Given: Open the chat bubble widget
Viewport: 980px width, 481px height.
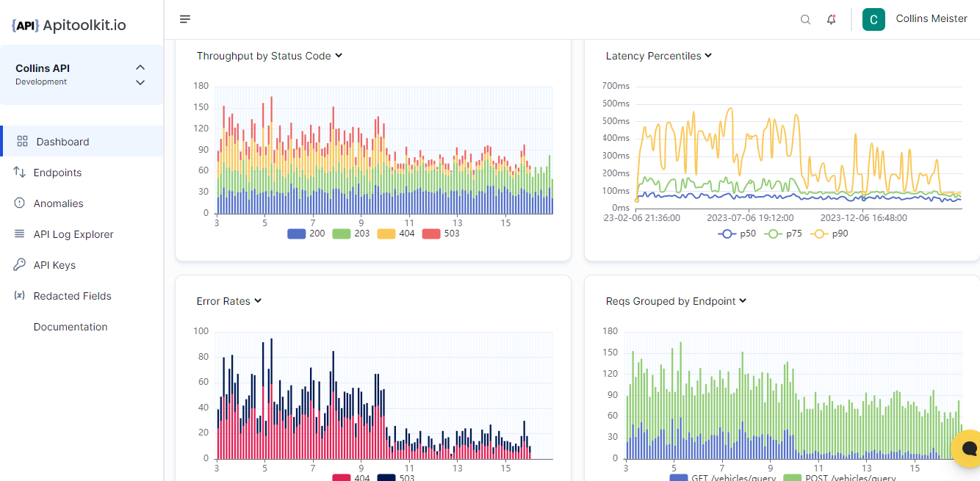Looking at the screenshot, I should (x=968, y=449).
